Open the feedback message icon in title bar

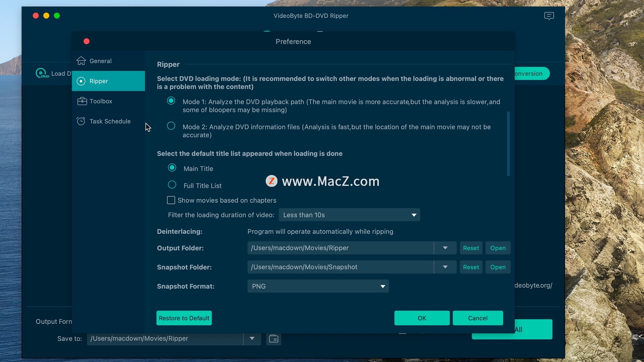(x=549, y=16)
